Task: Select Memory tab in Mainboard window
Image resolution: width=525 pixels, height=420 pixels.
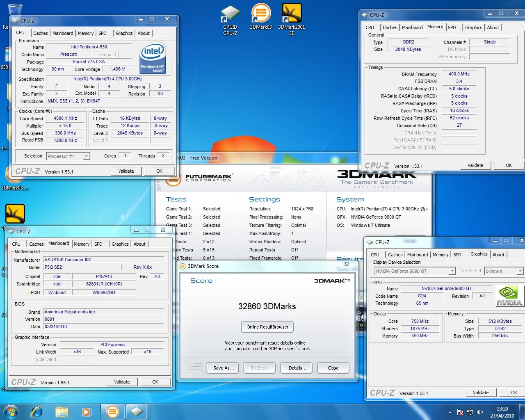Action: coord(82,244)
